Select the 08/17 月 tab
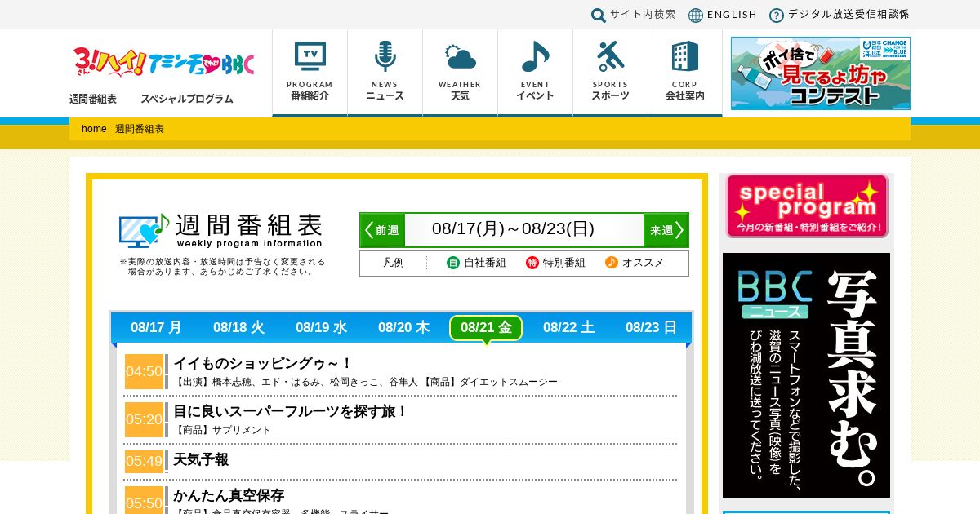 tap(156, 327)
